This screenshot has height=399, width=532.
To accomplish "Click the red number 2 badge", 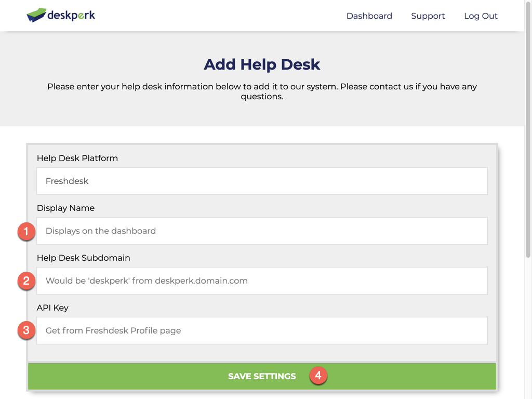I will (26, 281).
